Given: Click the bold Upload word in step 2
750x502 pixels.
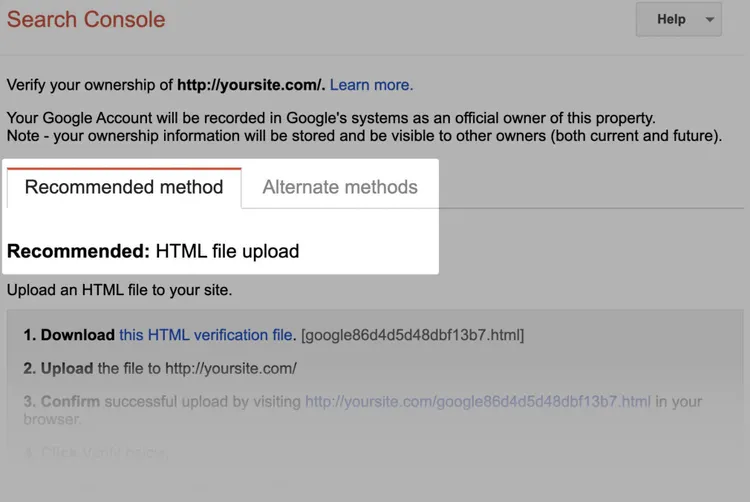Looking at the screenshot, I should pos(67,369).
